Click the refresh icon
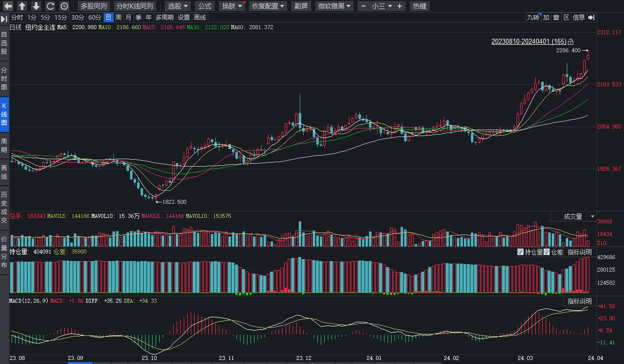Screen dimensions: 624x364 pyautogui.click(x=50, y=6)
